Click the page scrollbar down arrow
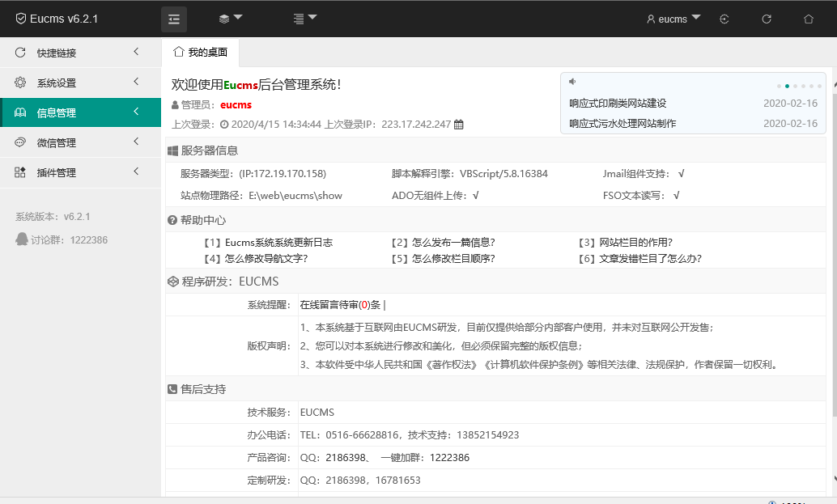Viewport: 837px width, 504px height. (835, 479)
